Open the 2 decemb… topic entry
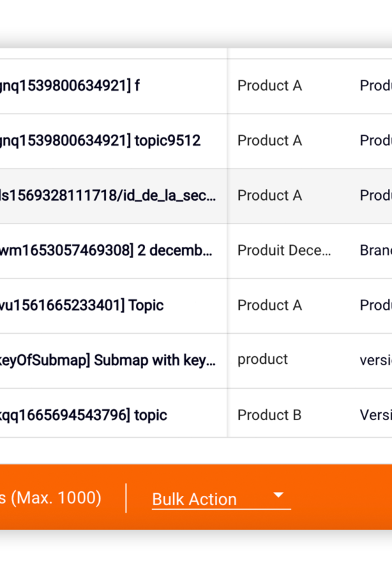Screen dimensions: 392x588 coord(106,250)
